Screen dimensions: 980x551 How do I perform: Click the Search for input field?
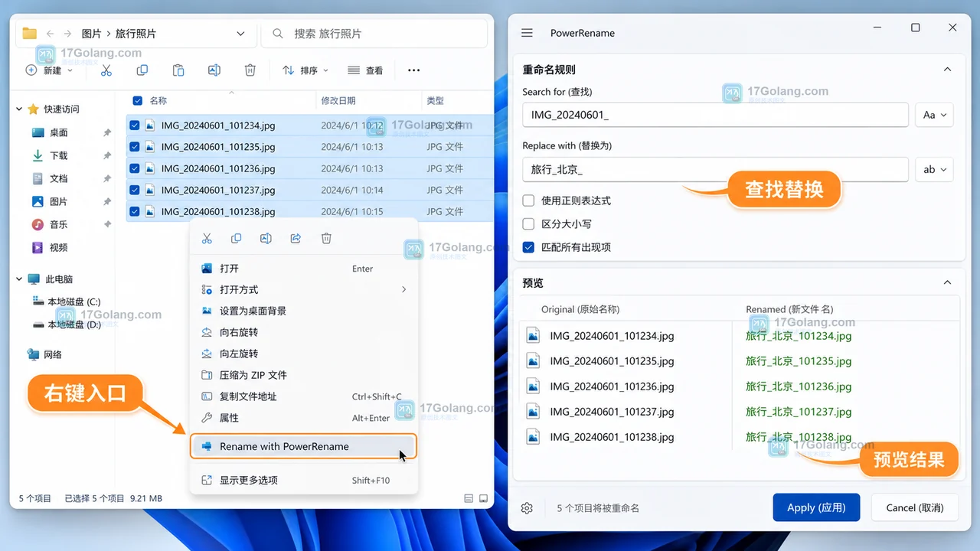tap(715, 115)
